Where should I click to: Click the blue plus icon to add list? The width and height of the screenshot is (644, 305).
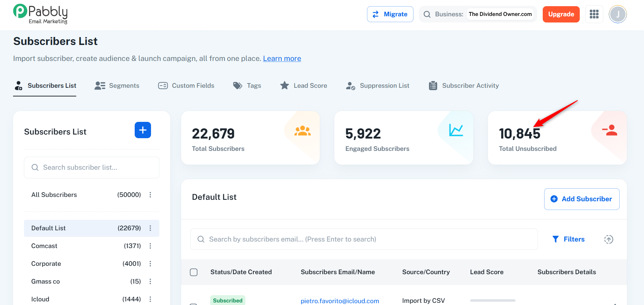click(x=143, y=130)
